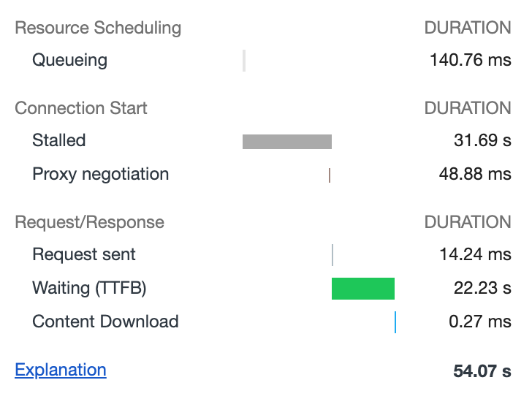Click the Resource Scheduling section header

(x=98, y=28)
